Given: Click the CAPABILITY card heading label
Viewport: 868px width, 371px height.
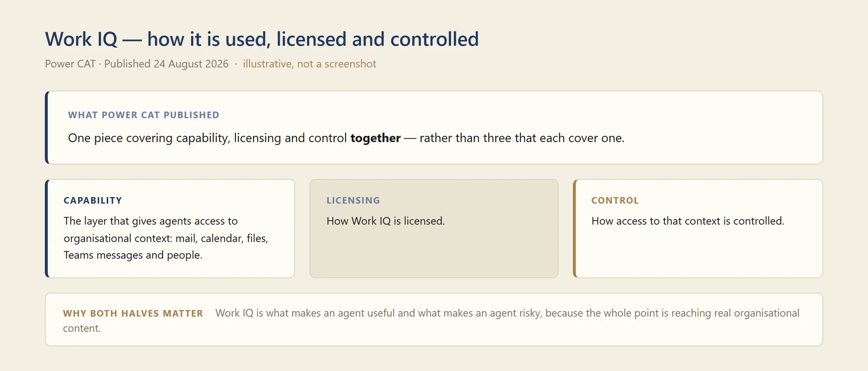Looking at the screenshot, I should pos(93,200).
